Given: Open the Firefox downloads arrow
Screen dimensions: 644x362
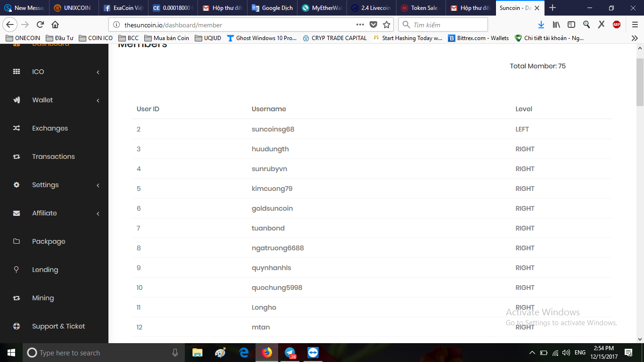Looking at the screenshot, I should coord(541,25).
